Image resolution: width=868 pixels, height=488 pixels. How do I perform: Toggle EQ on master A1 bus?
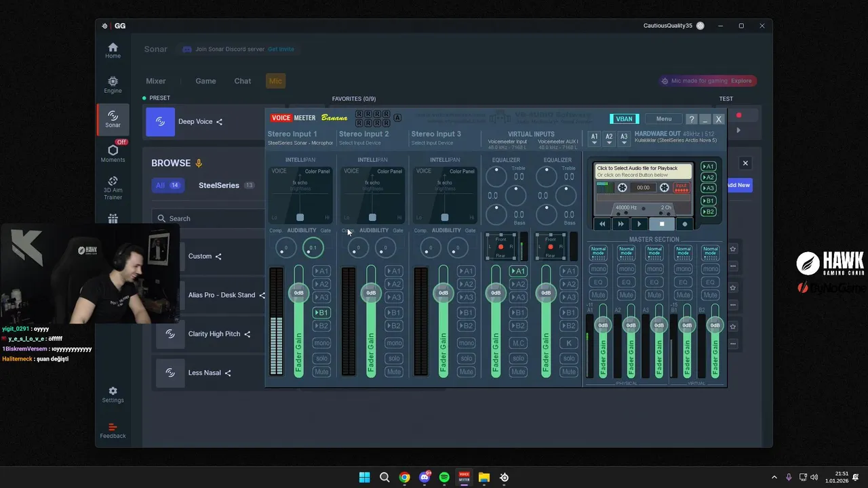(597, 282)
